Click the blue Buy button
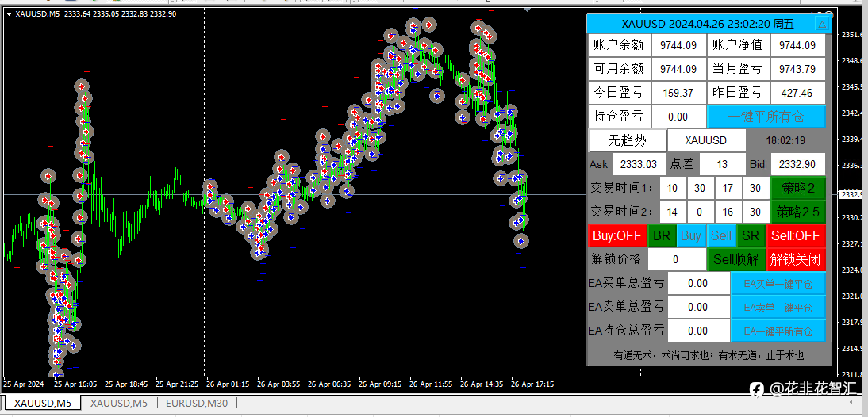Screen dimensions: 868x417 pos(691,235)
